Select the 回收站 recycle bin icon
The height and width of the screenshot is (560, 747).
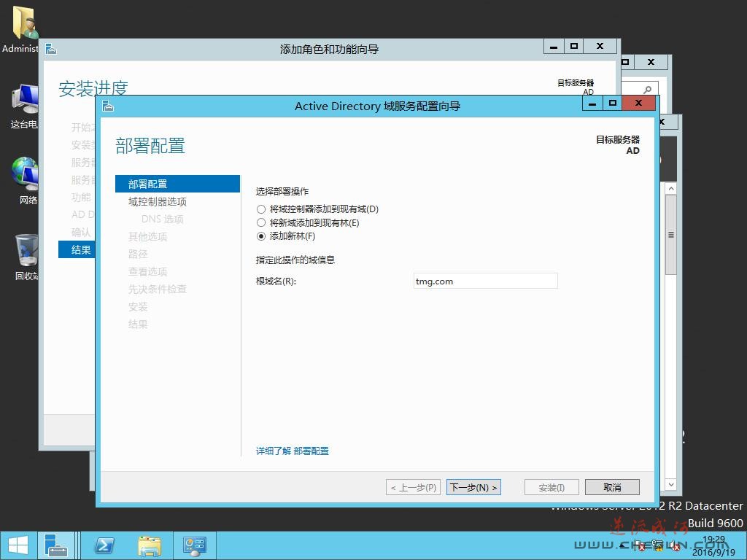tap(27, 257)
